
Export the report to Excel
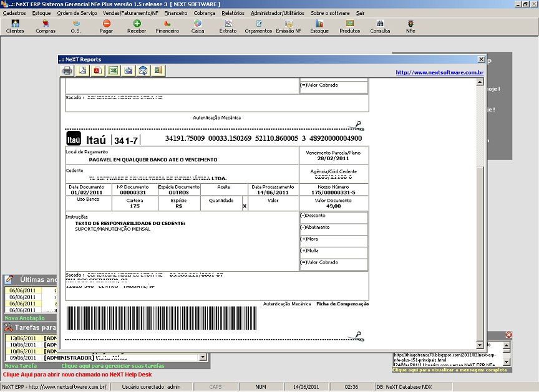(113, 70)
